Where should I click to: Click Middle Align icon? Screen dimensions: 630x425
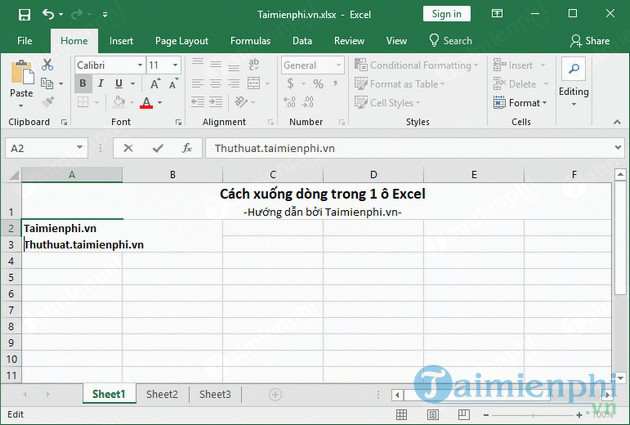216,64
